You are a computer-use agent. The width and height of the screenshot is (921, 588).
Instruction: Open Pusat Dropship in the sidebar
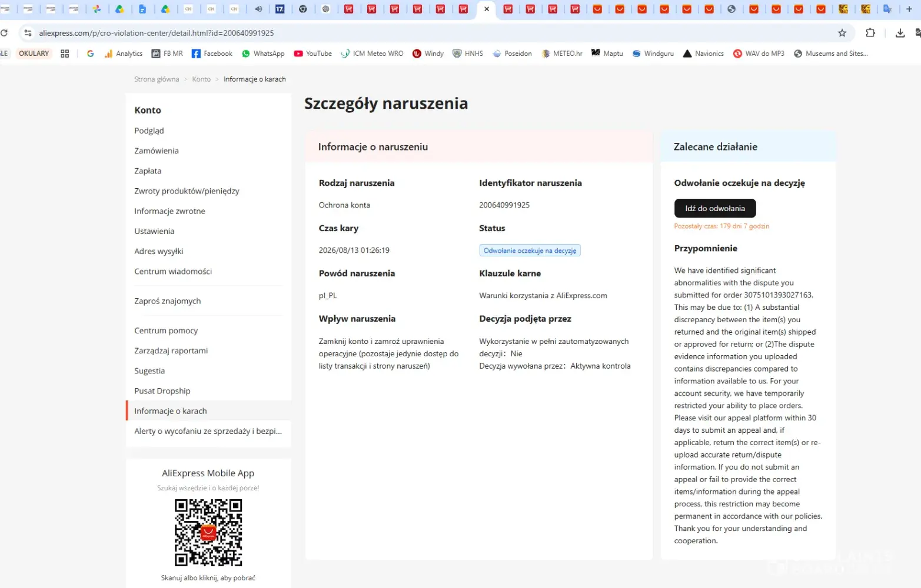[x=162, y=391]
